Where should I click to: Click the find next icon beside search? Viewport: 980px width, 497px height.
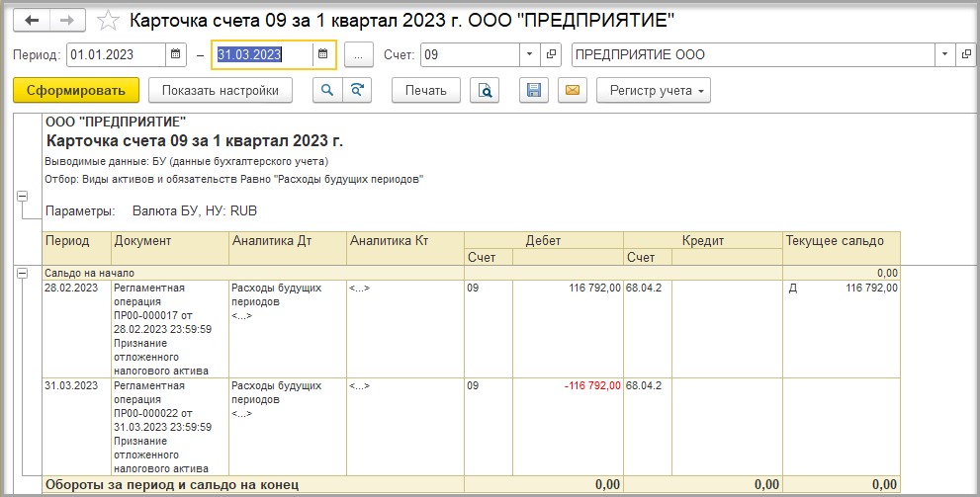point(355,91)
